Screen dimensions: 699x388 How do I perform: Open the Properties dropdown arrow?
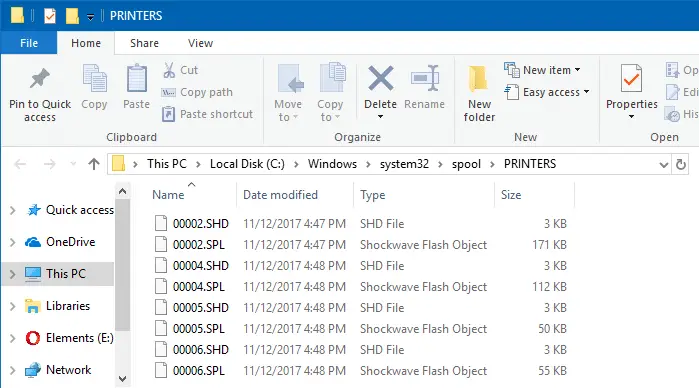(631, 117)
